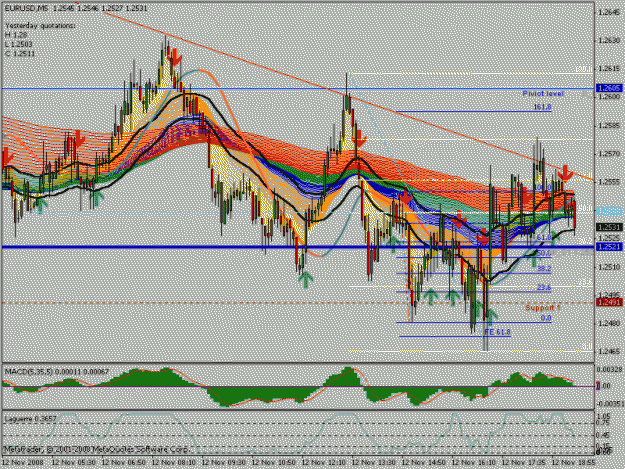Click the 1.2480 price axis value
The image size is (625, 469).
609,323
